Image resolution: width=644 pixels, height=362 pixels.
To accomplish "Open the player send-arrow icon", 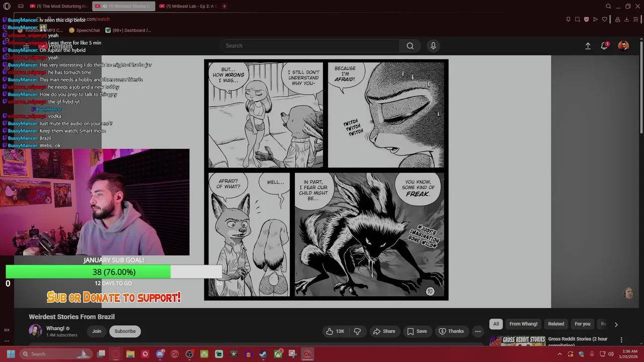I will pos(595,19).
